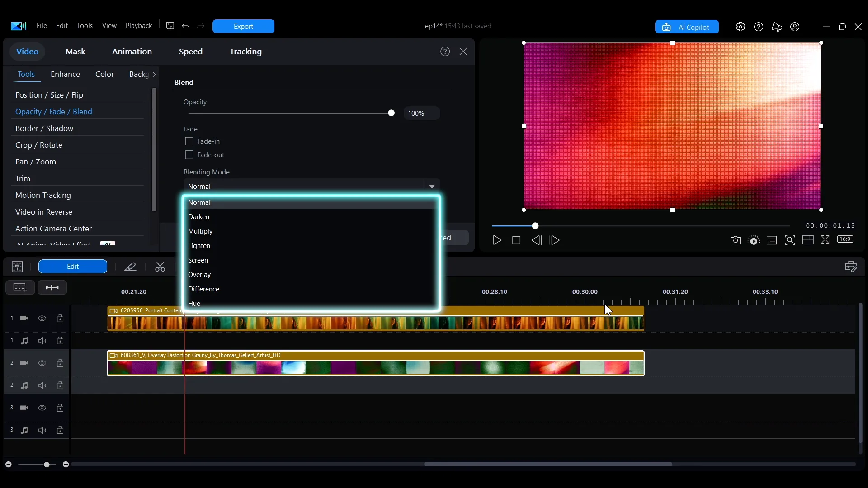Click the timeline zoom slider handle

point(47,465)
